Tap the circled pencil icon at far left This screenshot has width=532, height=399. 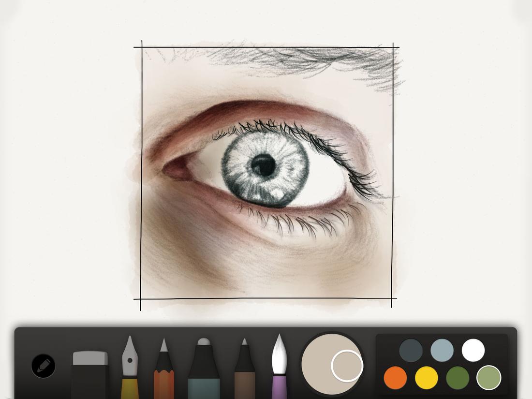pyautogui.click(x=43, y=366)
